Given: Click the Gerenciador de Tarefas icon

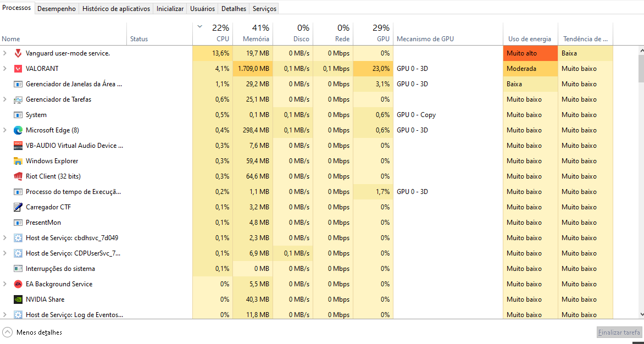Looking at the screenshot, I should [18, 99].
